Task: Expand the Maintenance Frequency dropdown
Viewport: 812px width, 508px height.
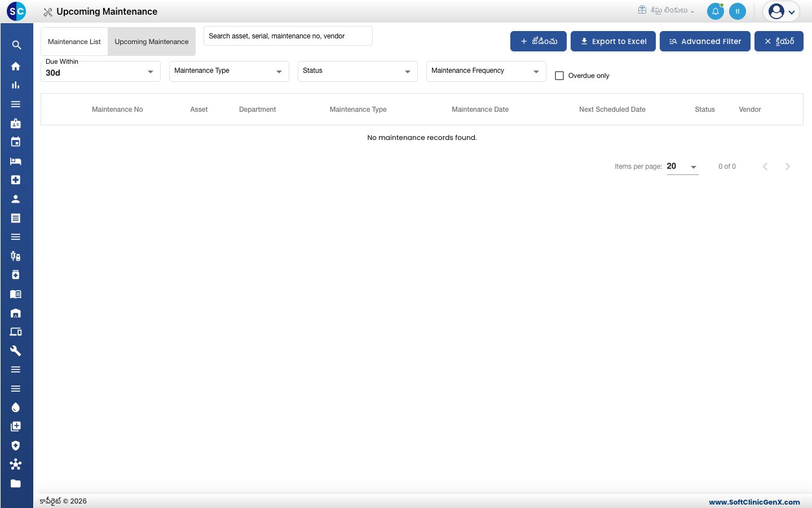Action: coord(486,72)
